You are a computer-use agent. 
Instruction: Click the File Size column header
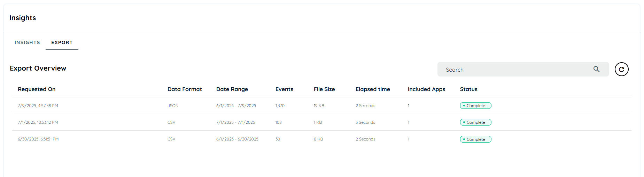click(x=324, y=89)
